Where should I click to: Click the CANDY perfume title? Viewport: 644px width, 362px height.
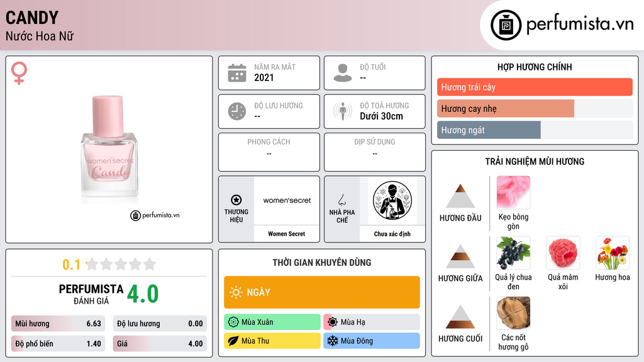[x=32, y=18]
